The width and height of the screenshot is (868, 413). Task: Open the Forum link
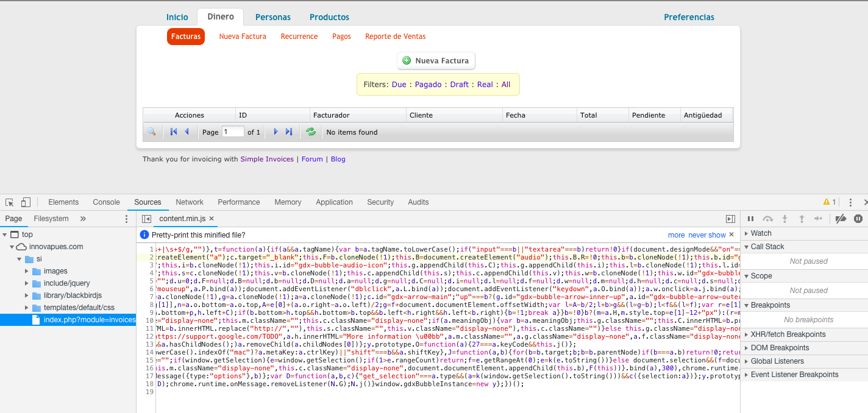pos(311,159)
